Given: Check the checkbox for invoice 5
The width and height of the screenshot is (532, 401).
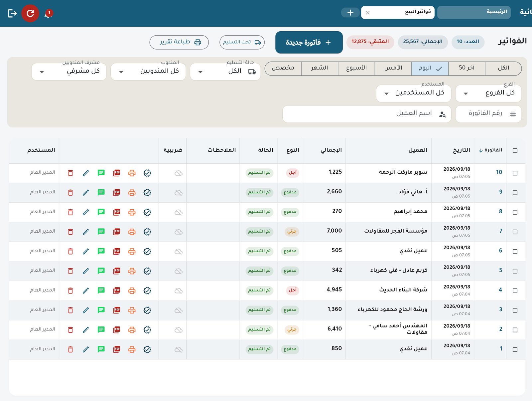Looking at the screenshot, I should 515,271.
